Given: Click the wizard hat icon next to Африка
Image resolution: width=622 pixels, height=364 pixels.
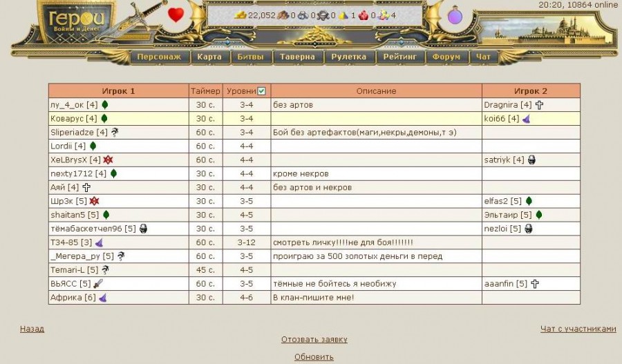Looking at the screenshot, I should (102, 298).
